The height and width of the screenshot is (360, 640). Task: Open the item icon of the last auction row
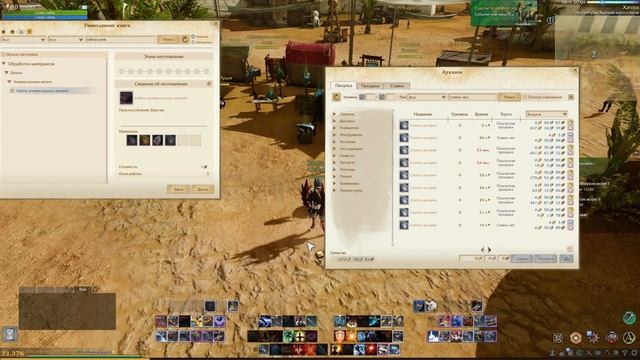[x=404, y=225]
